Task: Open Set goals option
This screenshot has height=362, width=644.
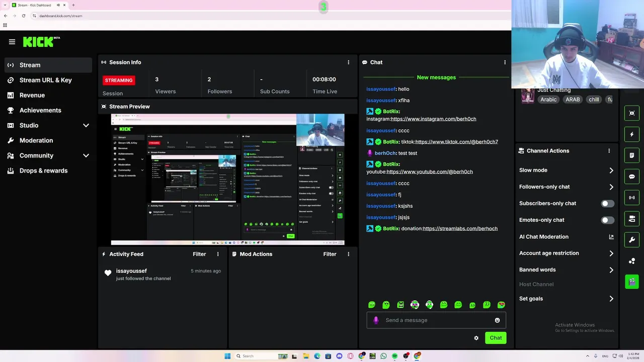Action: [567, 299]
